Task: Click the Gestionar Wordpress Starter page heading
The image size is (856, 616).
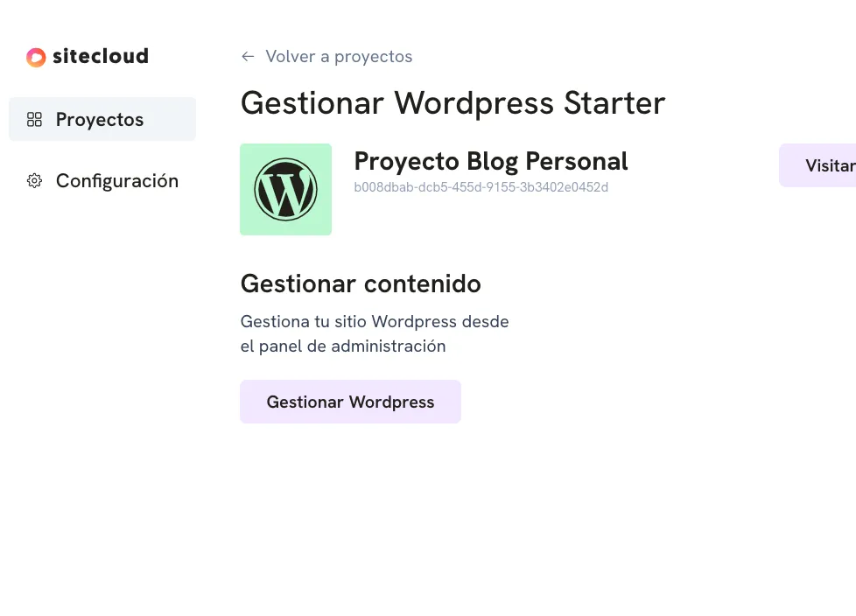Action: click(x=453, y=103)
